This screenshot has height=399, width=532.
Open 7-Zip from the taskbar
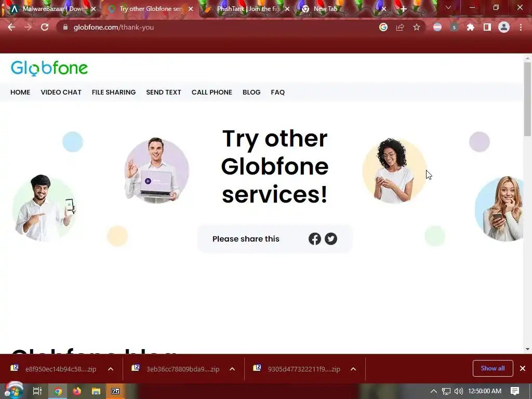(115, 391)
